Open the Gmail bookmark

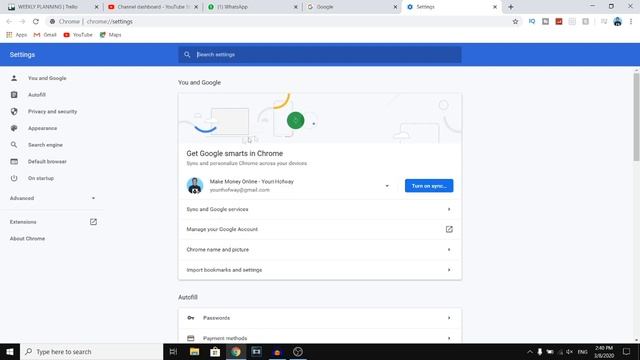[x=45, y=35]
